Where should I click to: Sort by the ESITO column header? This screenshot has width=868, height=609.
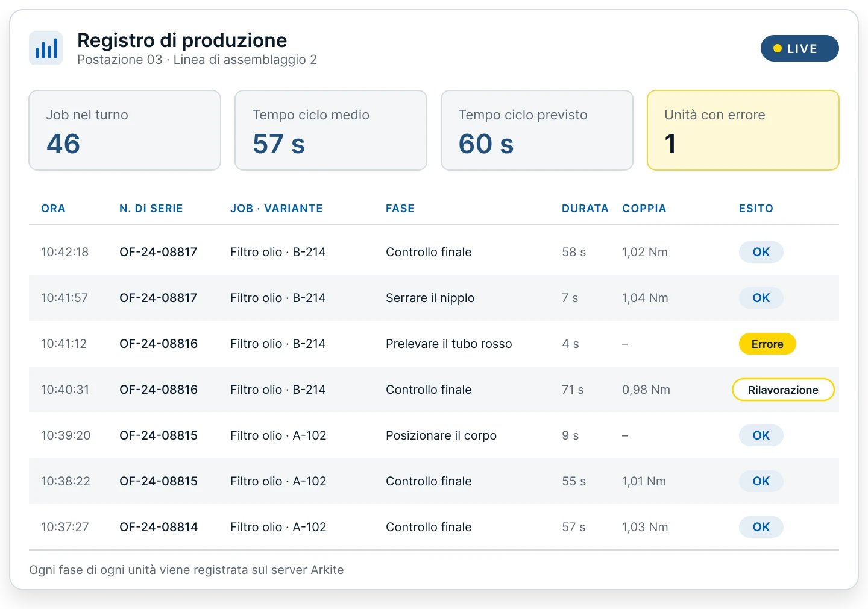pyautogui.click(x=756, y=209)
